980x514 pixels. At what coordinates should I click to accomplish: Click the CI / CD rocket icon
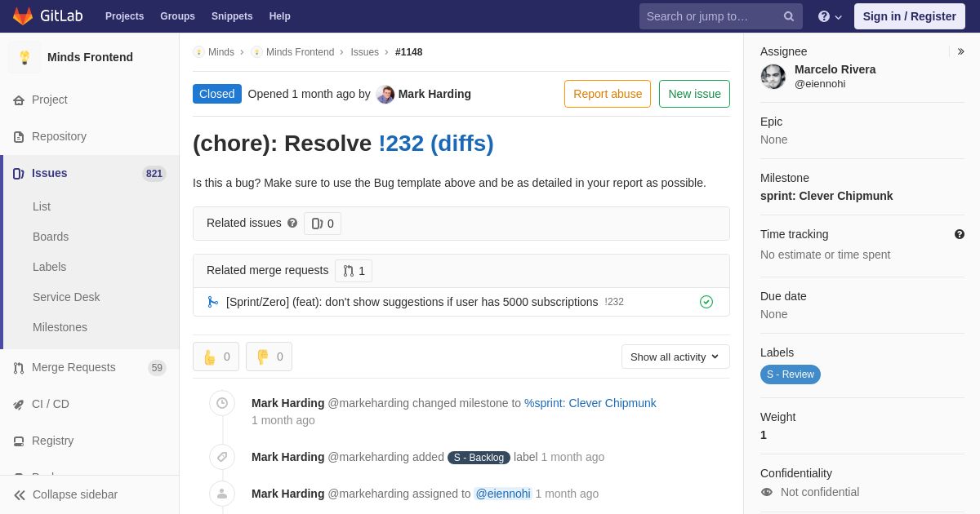(x=19, y=405)
